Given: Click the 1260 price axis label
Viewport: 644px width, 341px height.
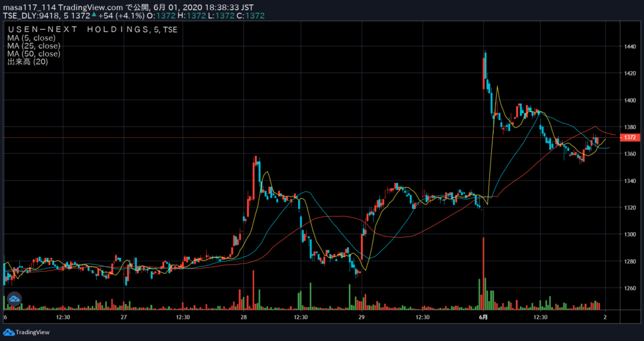Looking at the screenshot, I should pos(630,288).
